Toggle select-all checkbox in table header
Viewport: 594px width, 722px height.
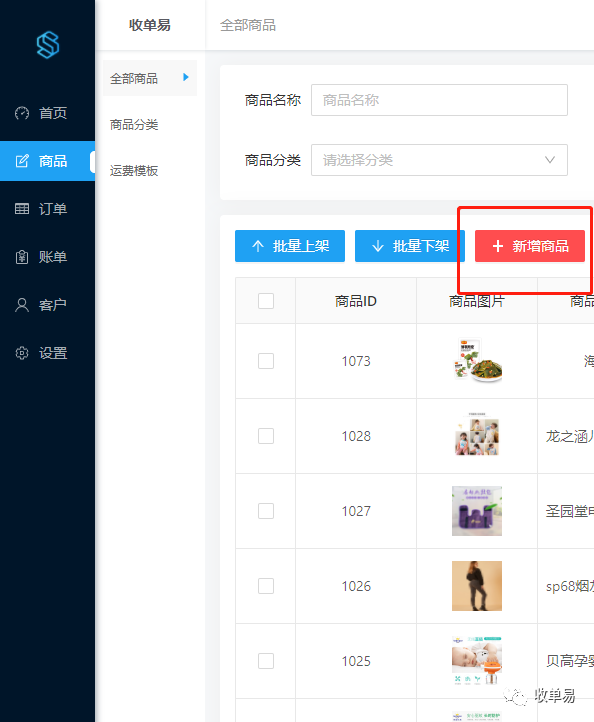pos(266,301)
